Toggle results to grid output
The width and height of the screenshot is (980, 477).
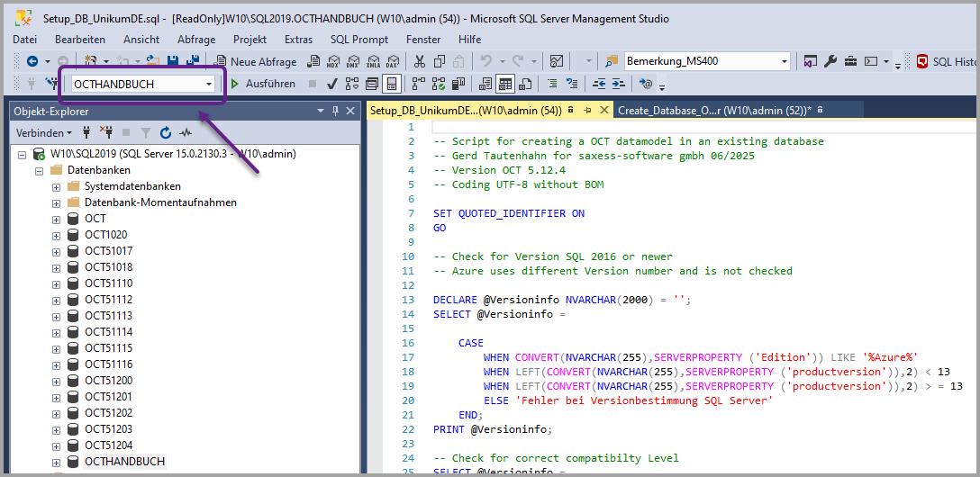click(x=505, y=84)
